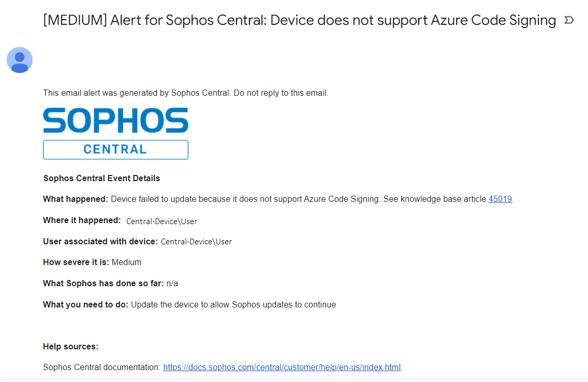Click the "Where it happened:" label
588x382 pixels.
pyautogui.click(x=82, y=221)
